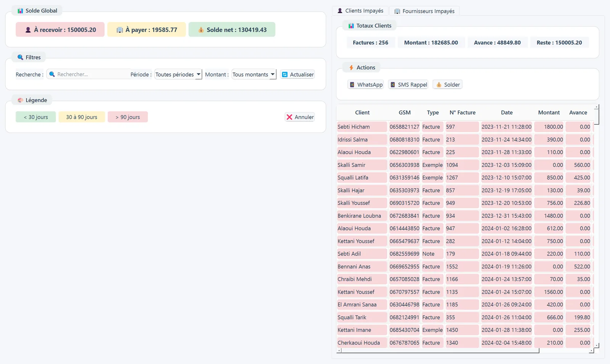Select the Cherkaoui Houda row
This screenshot has height=364, width=610.
(x=466, y=343)
